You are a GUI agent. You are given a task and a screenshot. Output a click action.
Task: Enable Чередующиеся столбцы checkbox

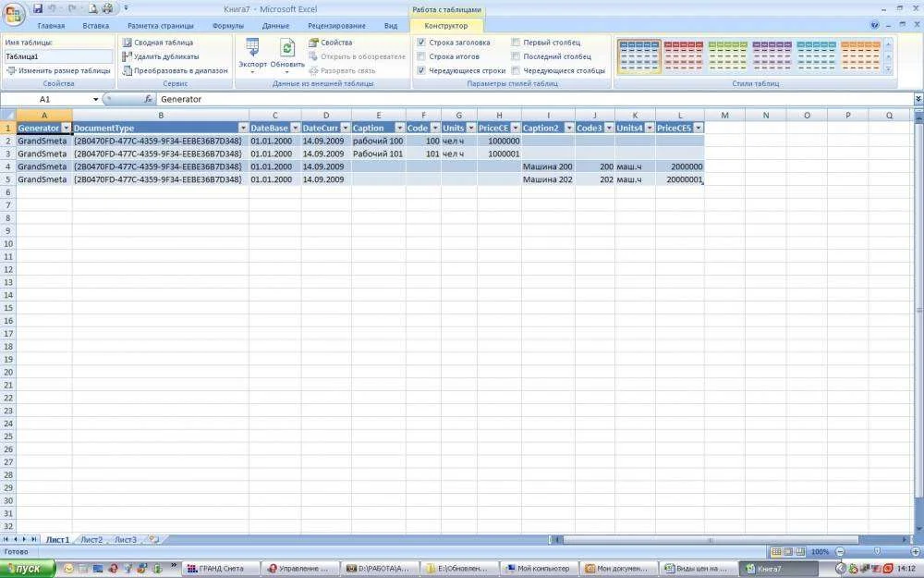[x=516, y=71]
